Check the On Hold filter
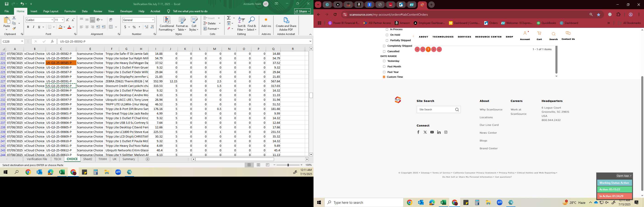 tap(387, 35)
